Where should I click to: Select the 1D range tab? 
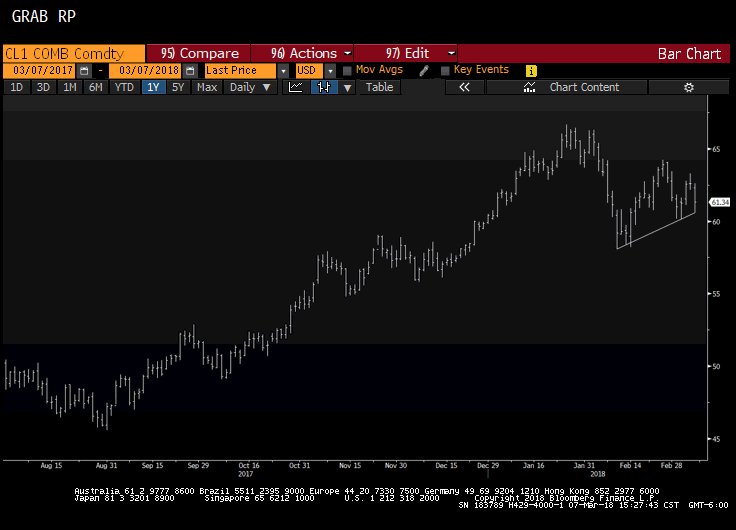16,87
